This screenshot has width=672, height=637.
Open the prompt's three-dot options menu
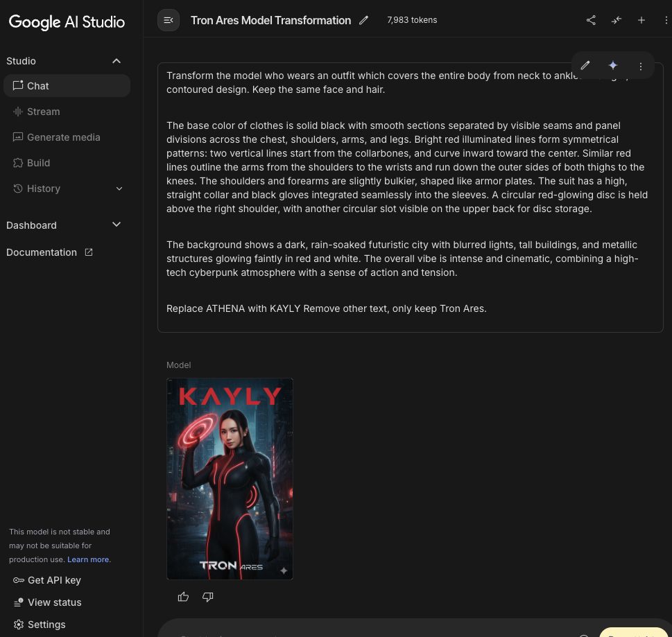pos(640,66)
